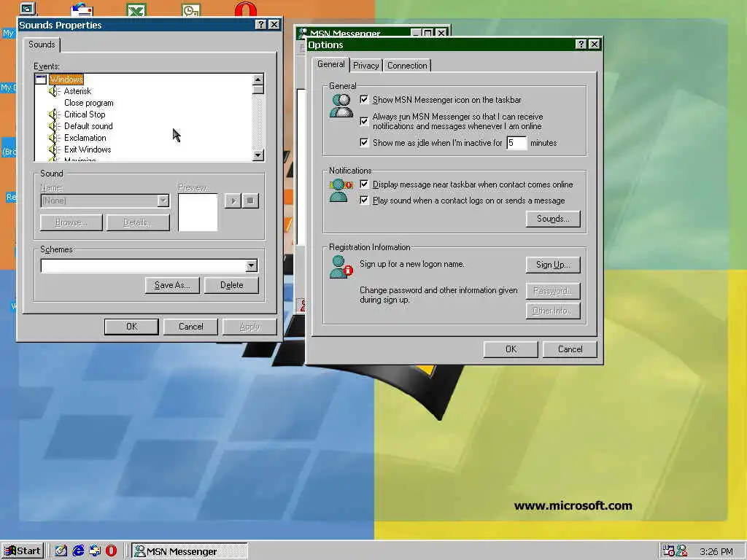Click the Delete scheme button
The height and width of the screenshot is (560, 747).
(x=231, y=285)
